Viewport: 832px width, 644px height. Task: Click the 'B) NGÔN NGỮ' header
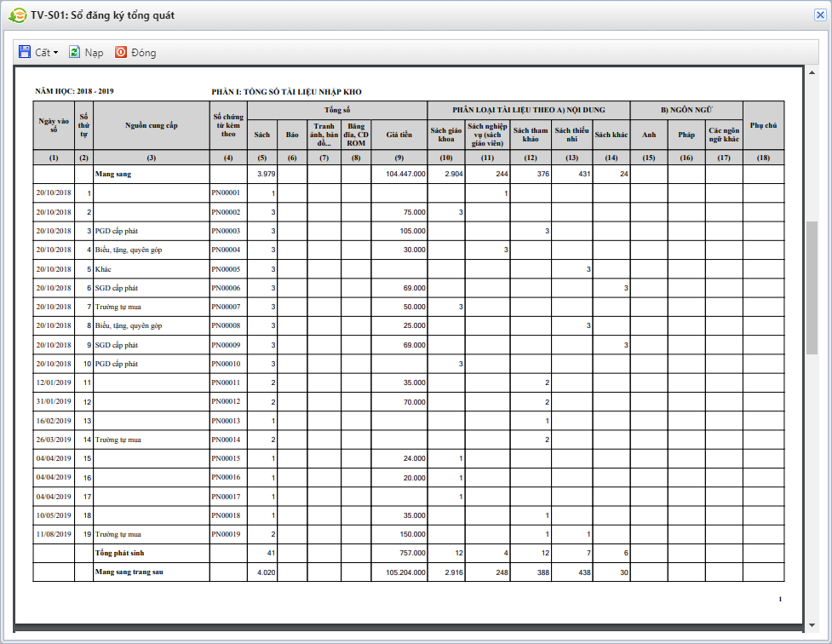point(686,110)
